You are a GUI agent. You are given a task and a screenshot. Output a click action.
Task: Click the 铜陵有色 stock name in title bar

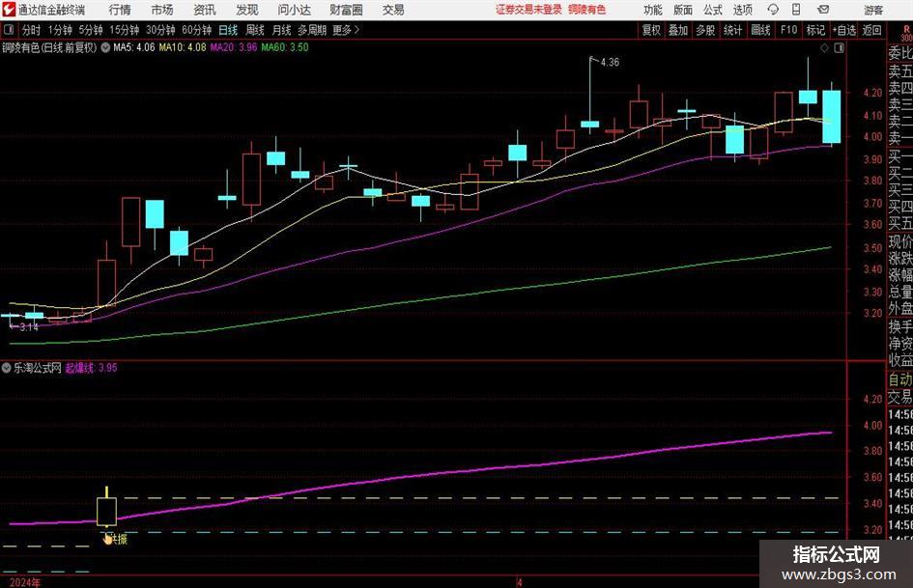click(587, 10)
